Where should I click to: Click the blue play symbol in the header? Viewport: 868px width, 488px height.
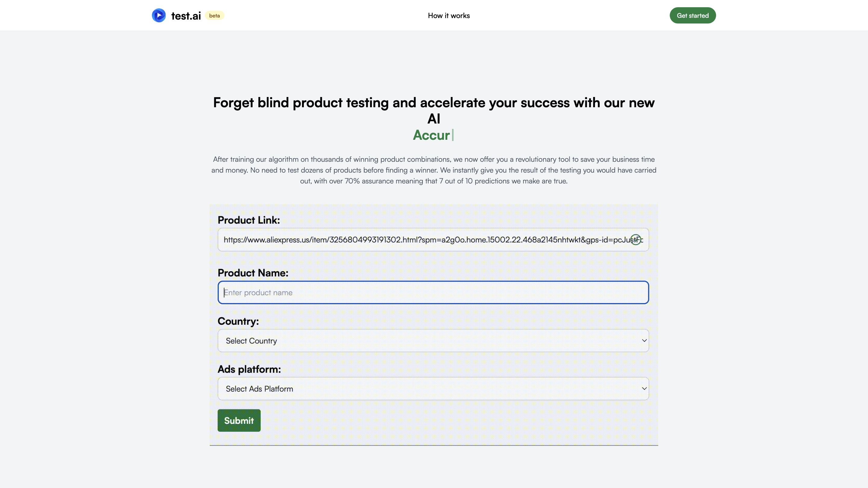coord(159,15)
